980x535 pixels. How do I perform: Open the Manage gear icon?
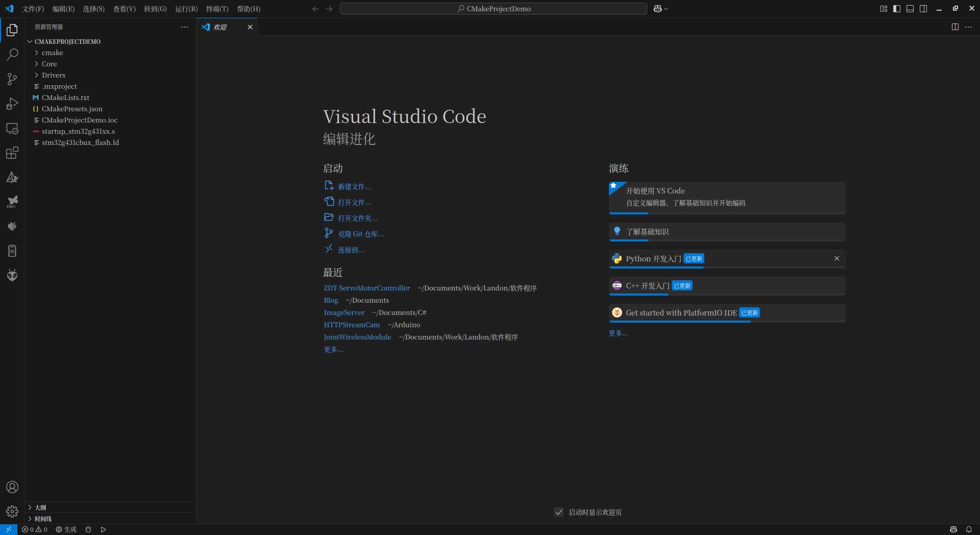(12, 512)
